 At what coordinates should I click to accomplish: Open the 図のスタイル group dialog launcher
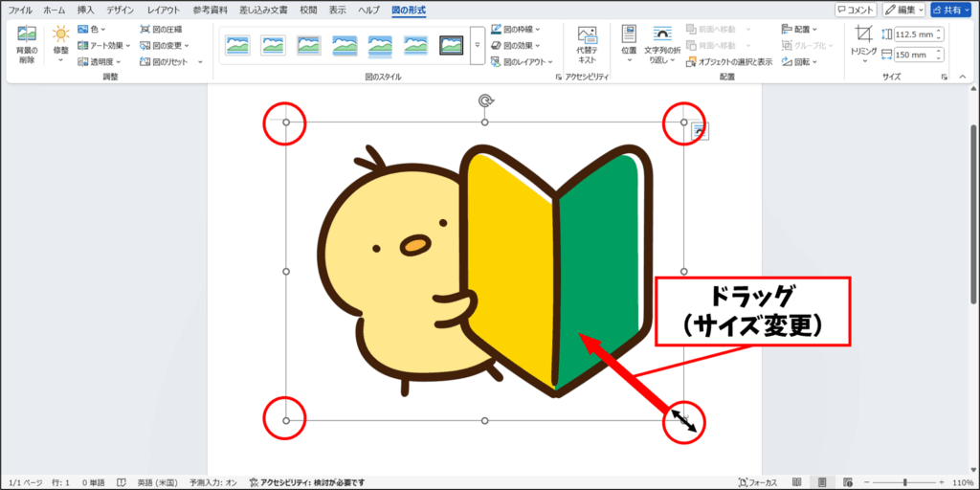click(558, 78)
